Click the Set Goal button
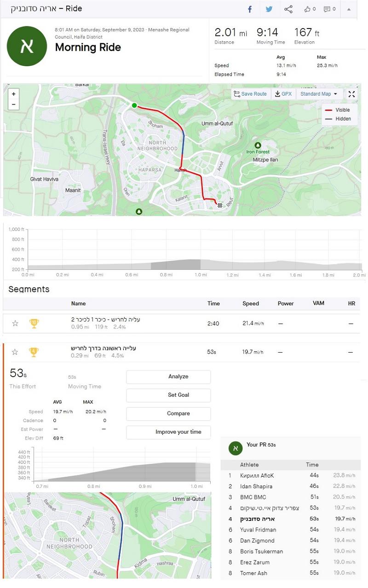The width and height of the screenshot is (368, 588). [x=168, y=395]
